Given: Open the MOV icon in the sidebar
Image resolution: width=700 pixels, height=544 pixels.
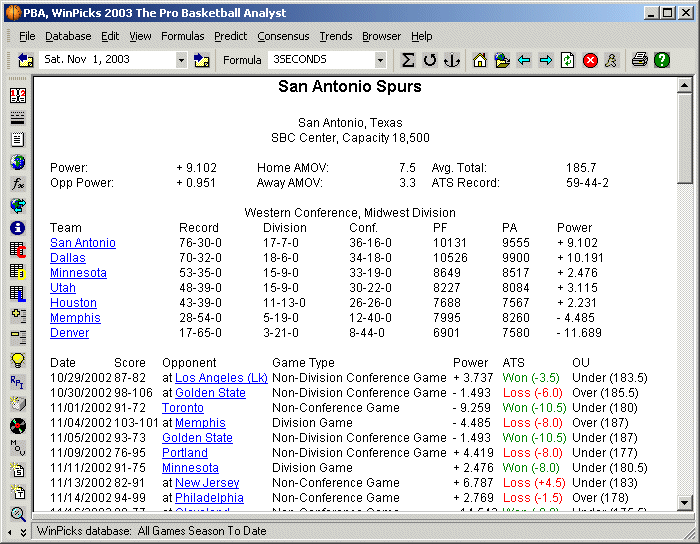Looking at the screenshot, I should click(18, 448).
